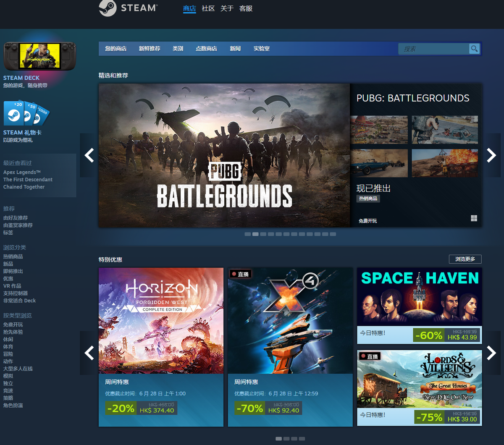
Task: Click the right arrow of the featured carousel
Action: (x=491, y=155)
